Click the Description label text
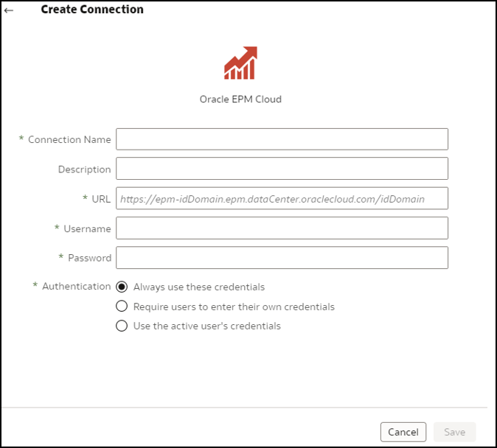Image resolution: width=497 pixels, height=448 pixels. pyautogui.click(x=84, y=169)
